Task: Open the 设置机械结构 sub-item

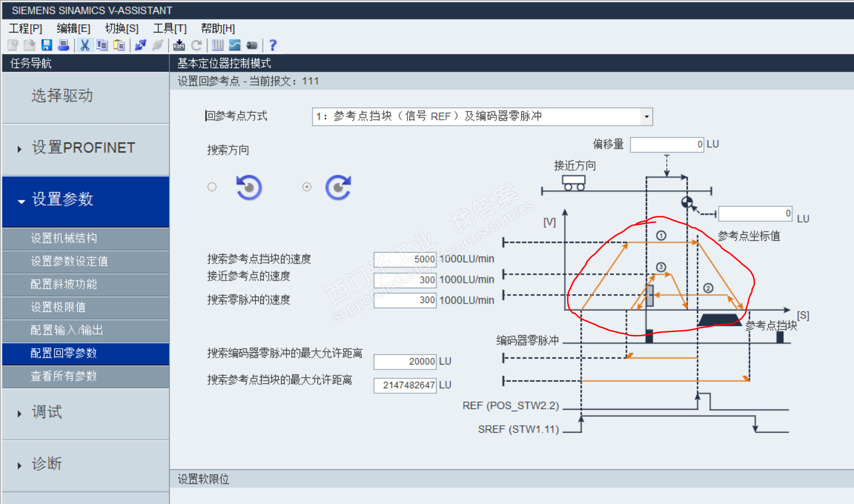Action: coord(85,238)
